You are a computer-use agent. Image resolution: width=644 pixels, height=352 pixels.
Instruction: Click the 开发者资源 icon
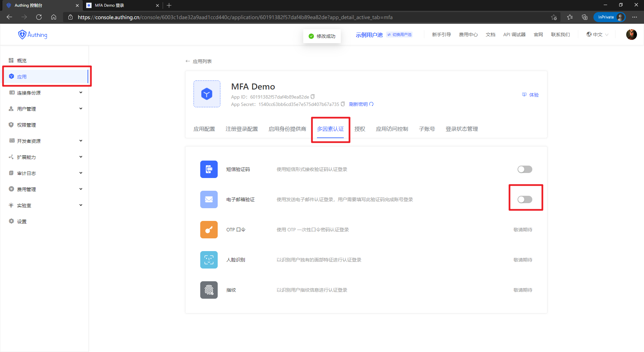point(12,141)
